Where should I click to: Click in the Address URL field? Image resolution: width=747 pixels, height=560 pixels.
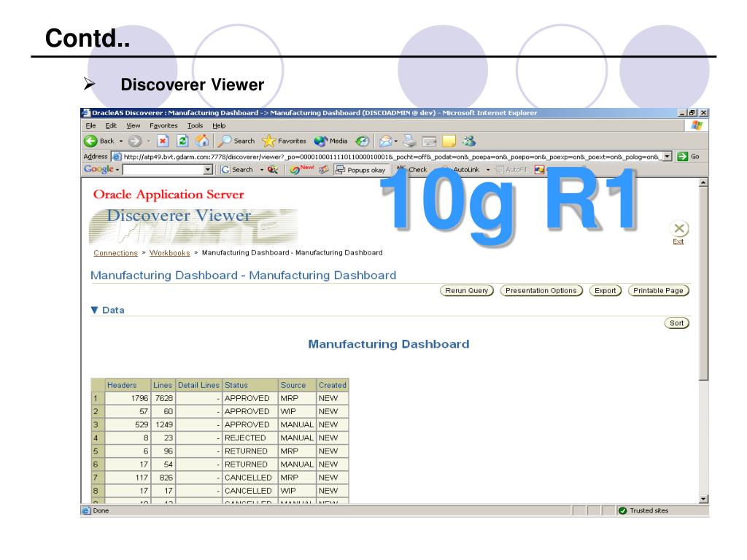[x=392, y=157]
